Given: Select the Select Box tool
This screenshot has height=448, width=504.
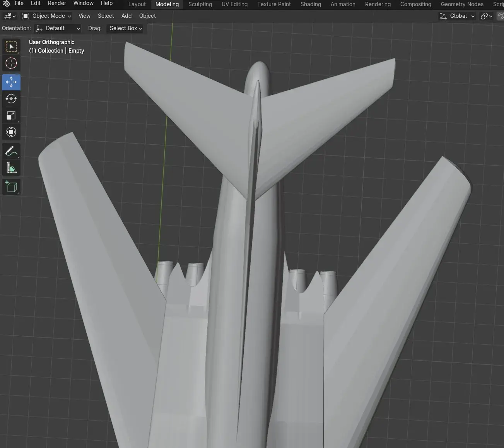Looking at the screenshot, I should click(11, 47).
